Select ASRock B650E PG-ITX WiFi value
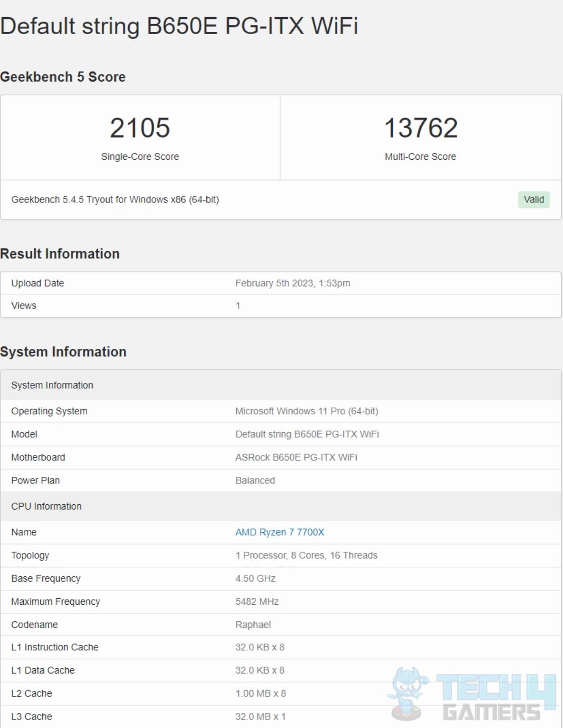Image resolution: width=563 pixels, height=728 pixels. click(296, 457)
